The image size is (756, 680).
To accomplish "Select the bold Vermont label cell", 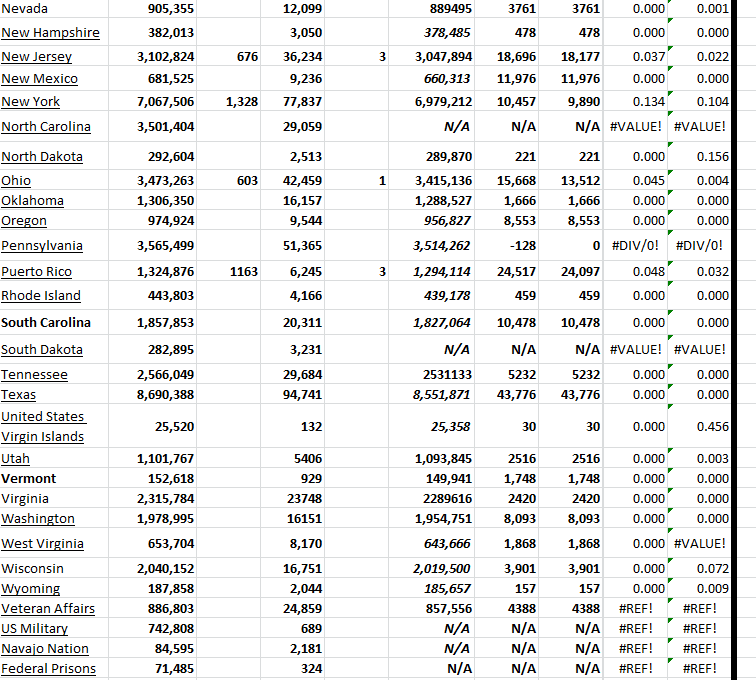I will 29,479.
